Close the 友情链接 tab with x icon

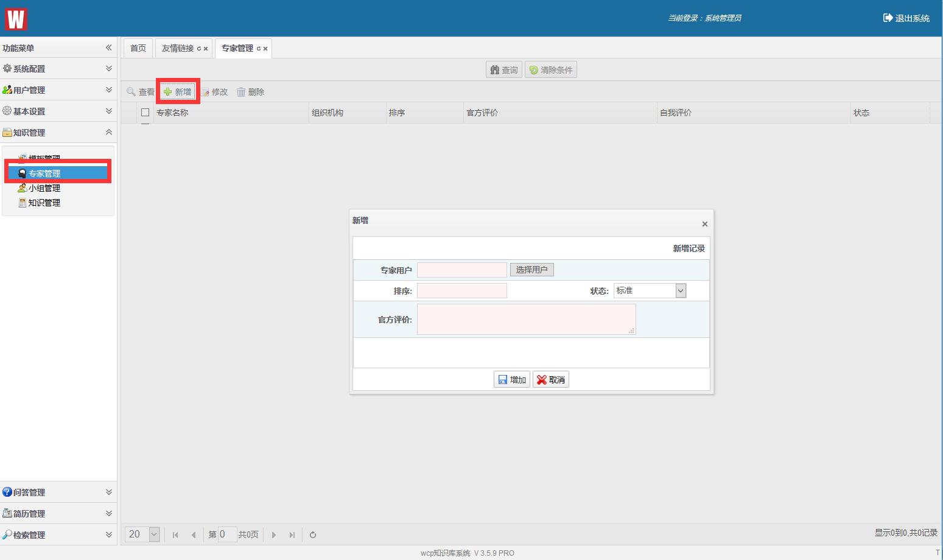tap(206, 49)
